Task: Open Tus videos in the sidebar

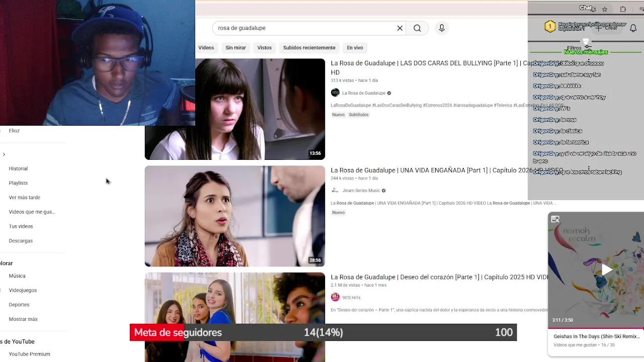Action: click(21, 226)
